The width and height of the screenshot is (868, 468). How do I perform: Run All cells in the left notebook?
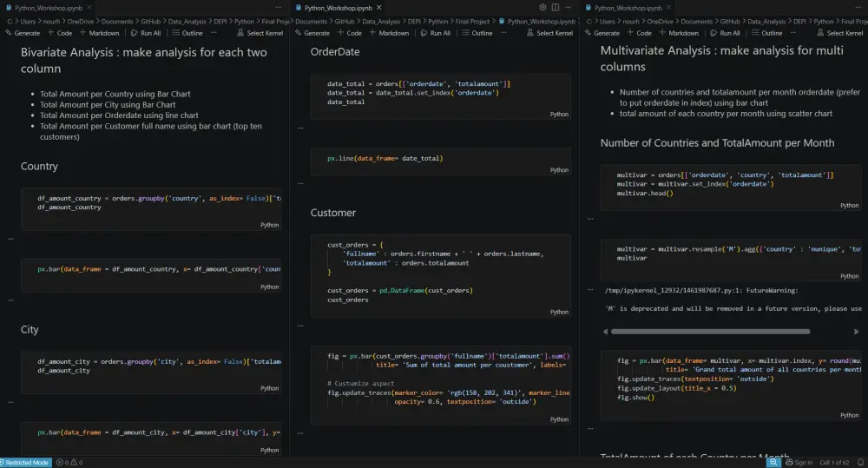coord(146,33)
